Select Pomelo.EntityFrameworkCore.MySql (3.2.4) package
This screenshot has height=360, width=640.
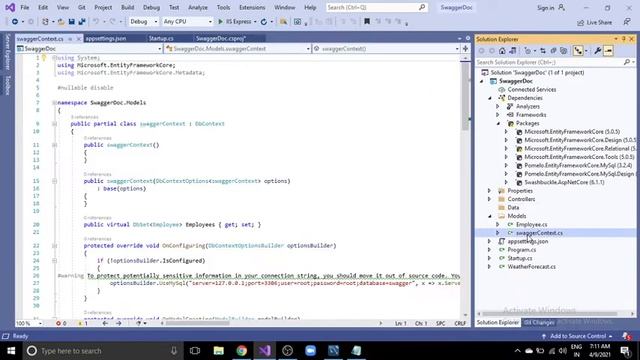coord(578,165)
